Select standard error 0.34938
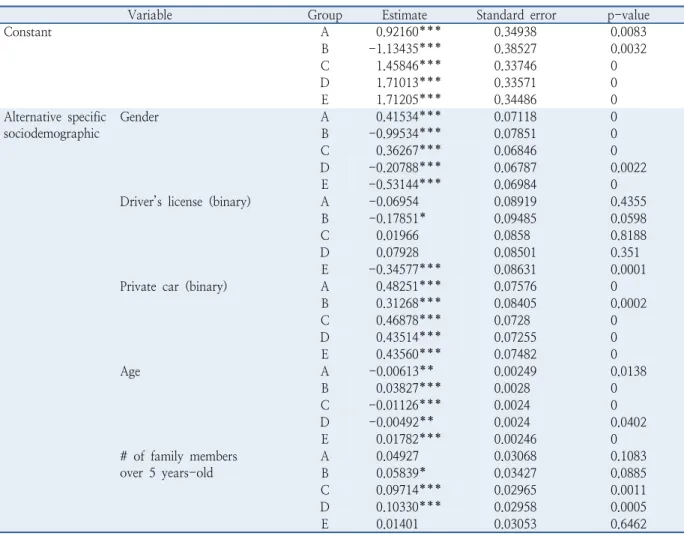 [515, 32]
